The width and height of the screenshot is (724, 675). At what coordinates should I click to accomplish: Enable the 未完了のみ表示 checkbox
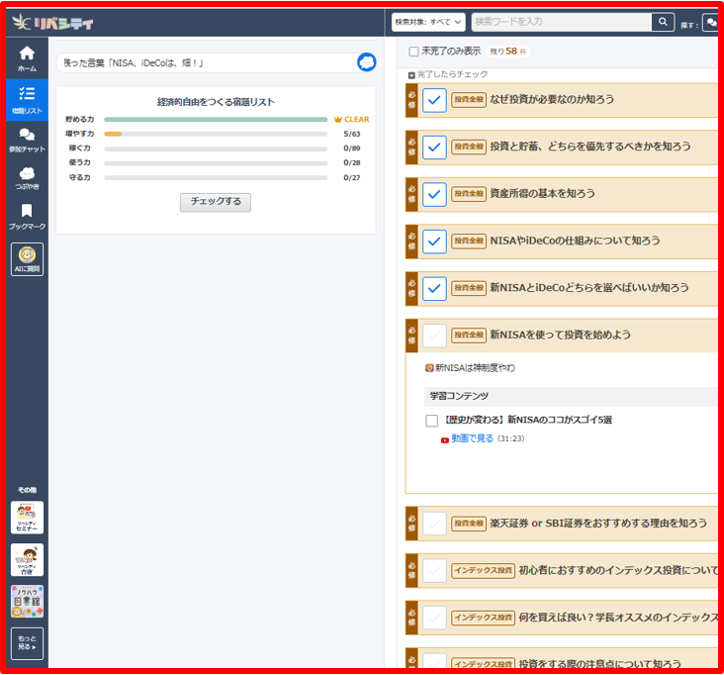pos(414,51)
